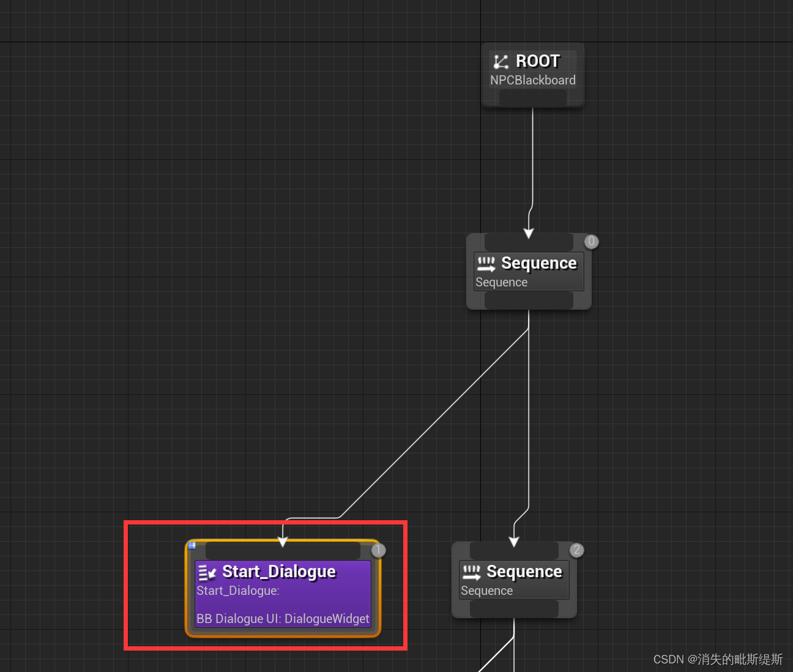Click the top input pin of Sequence 2
793x672 pixels.
pos(514,550)
